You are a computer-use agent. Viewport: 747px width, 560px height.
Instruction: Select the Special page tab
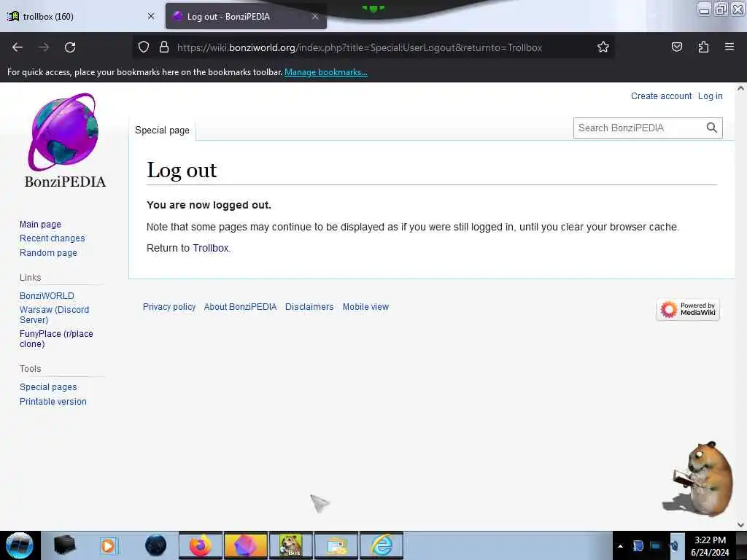point(162,130)
